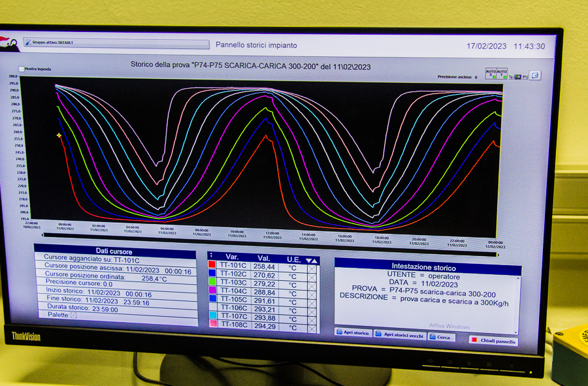Open the Gruppo attivo DEFAULT selector
This screenshot has width=588, height=386.
pos(116,44)
